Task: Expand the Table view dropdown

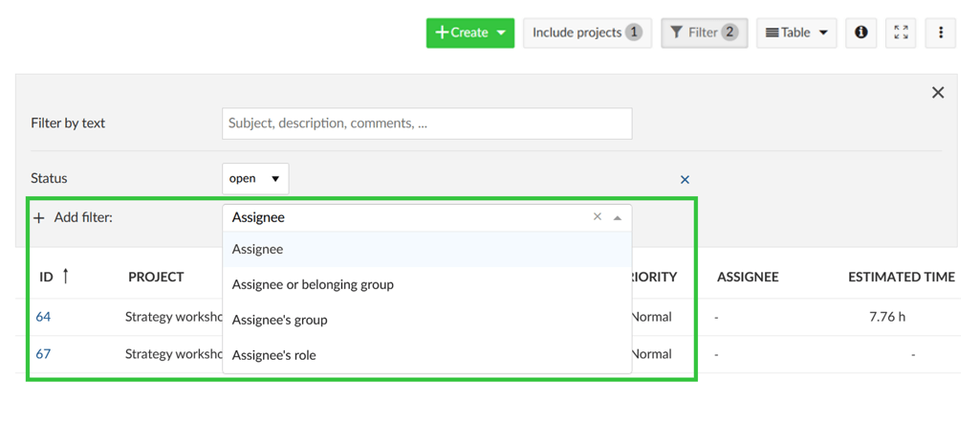Action: [796, 33]
